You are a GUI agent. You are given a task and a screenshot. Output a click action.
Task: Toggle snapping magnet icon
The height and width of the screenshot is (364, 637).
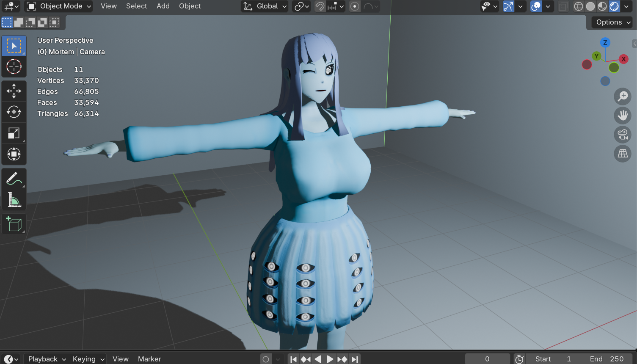[320, 6]
